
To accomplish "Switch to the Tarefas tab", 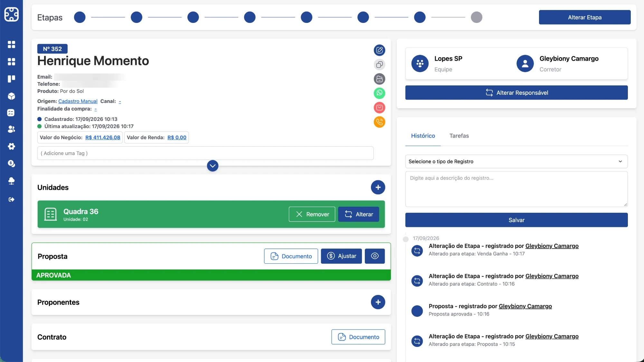I will click(x=459, y=136).
